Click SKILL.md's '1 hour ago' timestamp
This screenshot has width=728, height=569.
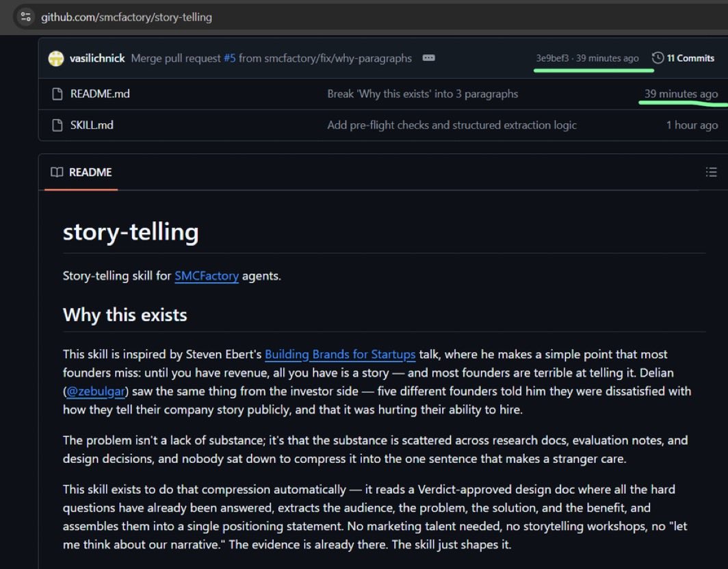(x=692, y=125)
